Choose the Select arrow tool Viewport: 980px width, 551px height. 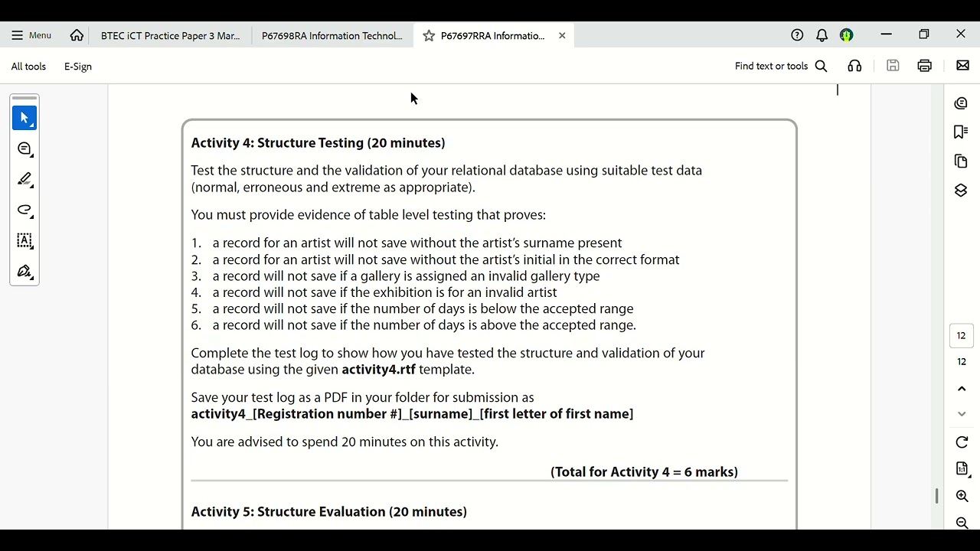24,118
